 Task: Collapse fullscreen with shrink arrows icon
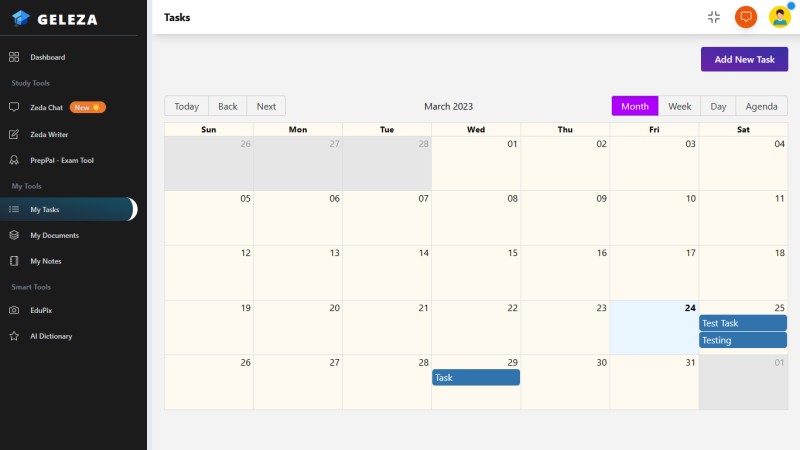point(714,17)
